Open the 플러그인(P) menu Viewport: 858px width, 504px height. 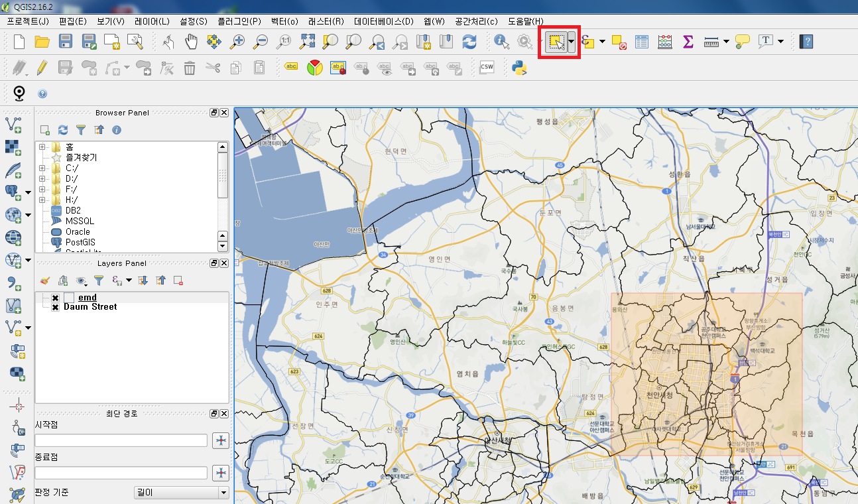[x=239, y=21]
